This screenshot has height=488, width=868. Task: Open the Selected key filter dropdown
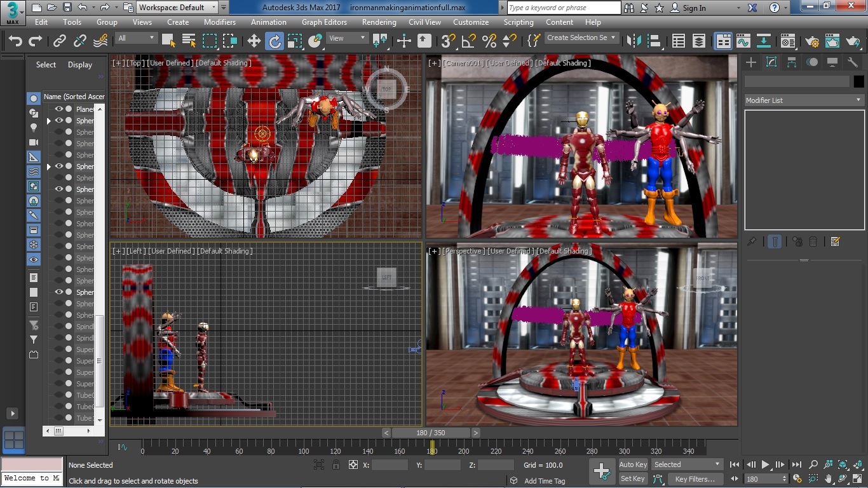coord(688,464)
